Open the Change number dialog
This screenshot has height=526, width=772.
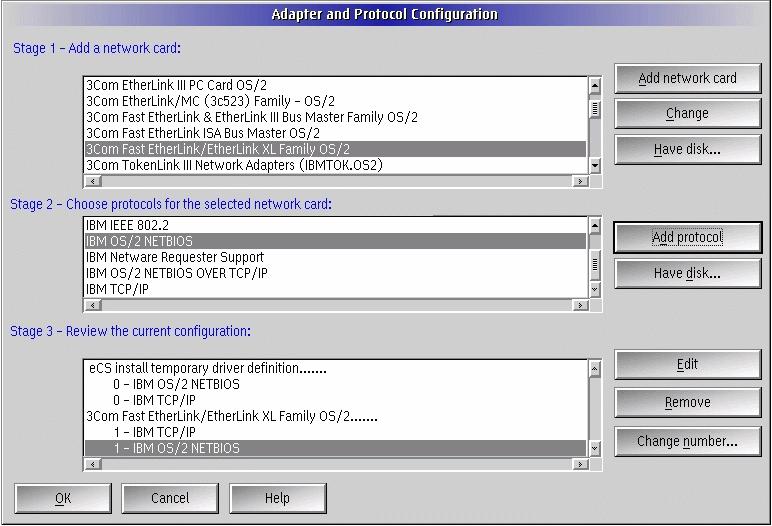tap(687, 441)
